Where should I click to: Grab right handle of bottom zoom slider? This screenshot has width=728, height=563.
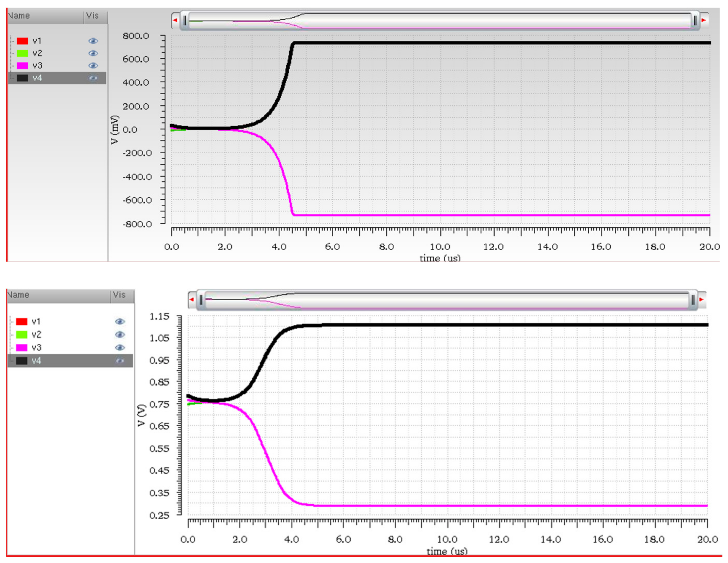(x=693, y=300)
